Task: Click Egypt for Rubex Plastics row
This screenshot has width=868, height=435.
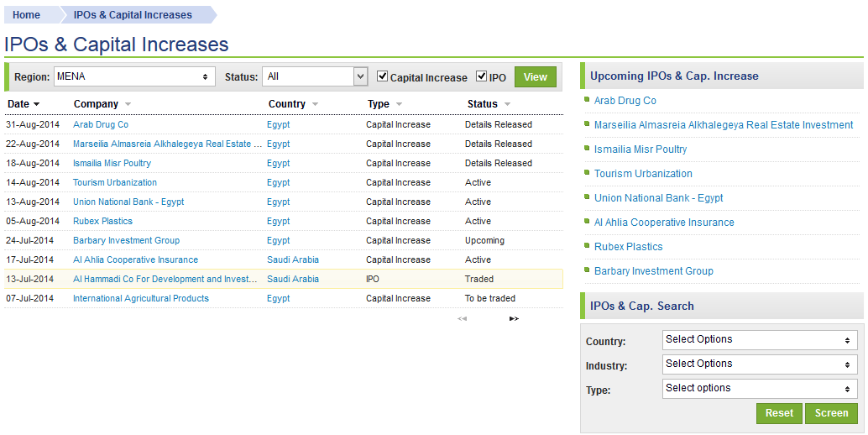Action: pyautogui.click(x=279, y=222)
